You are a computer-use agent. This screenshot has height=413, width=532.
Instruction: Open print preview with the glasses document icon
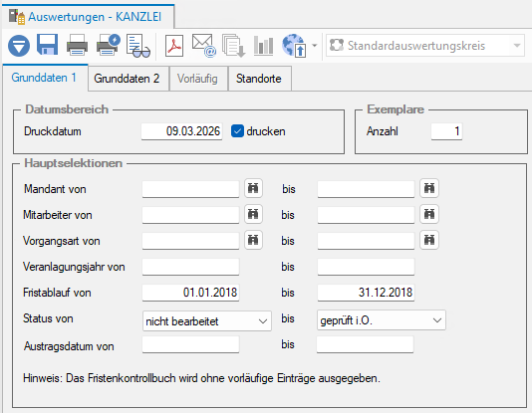tap(137, 46)
